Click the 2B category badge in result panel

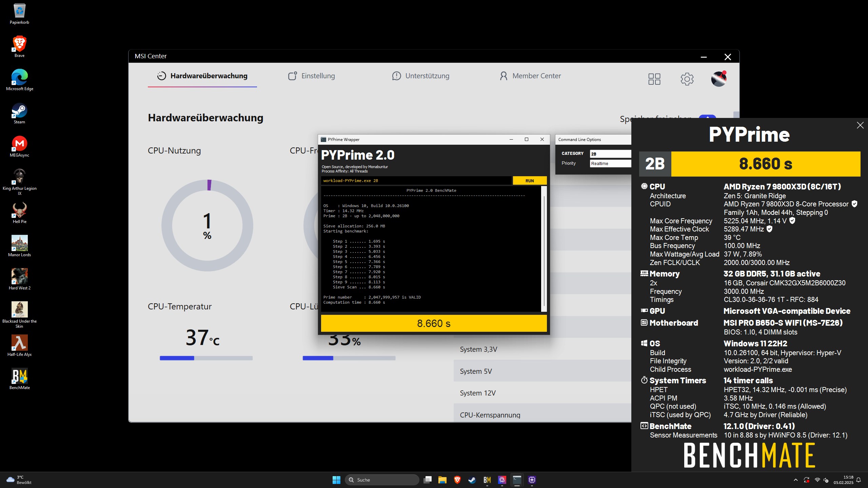tap(655, 164)
